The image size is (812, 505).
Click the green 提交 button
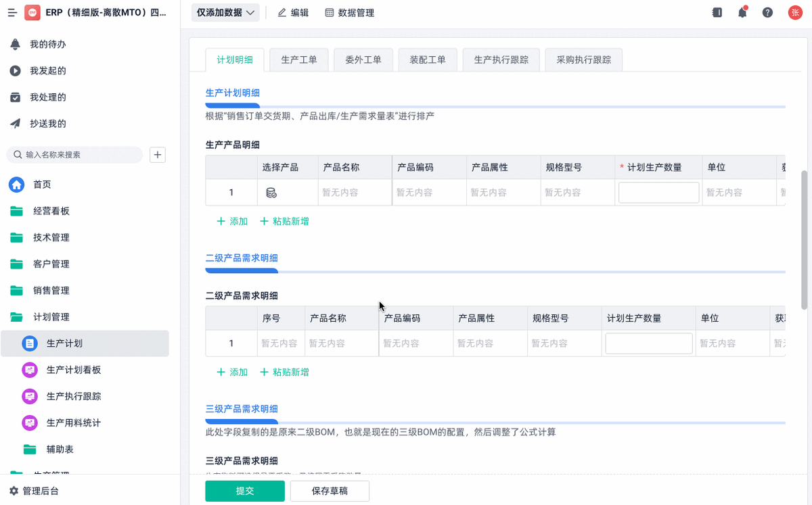(245, 491)
